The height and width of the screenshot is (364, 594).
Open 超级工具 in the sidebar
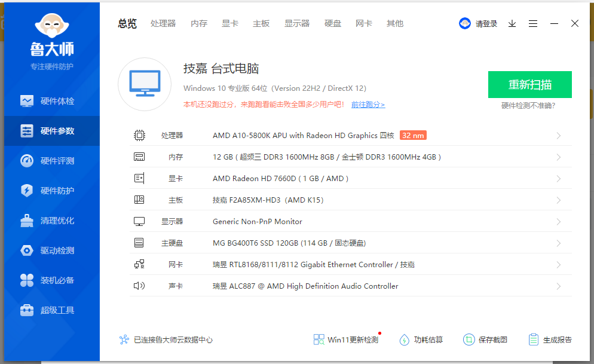pyautogui.click(x=52, y=310)
